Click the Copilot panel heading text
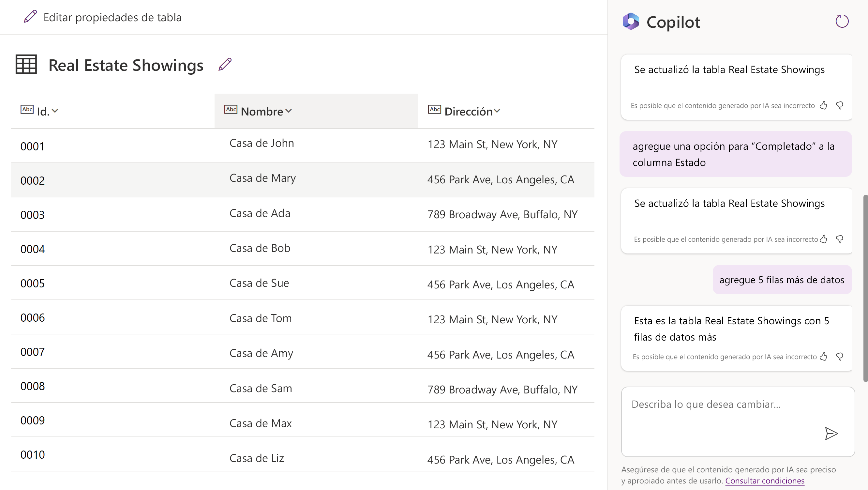This screenshot has height=490, width=868. click(673, 22)
